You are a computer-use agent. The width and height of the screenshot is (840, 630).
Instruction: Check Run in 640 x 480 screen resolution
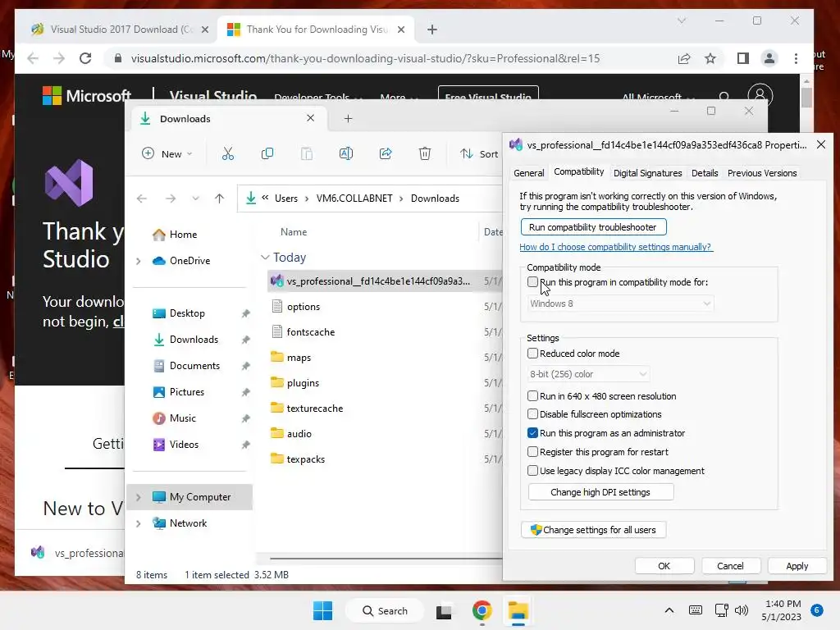point(532,396)
